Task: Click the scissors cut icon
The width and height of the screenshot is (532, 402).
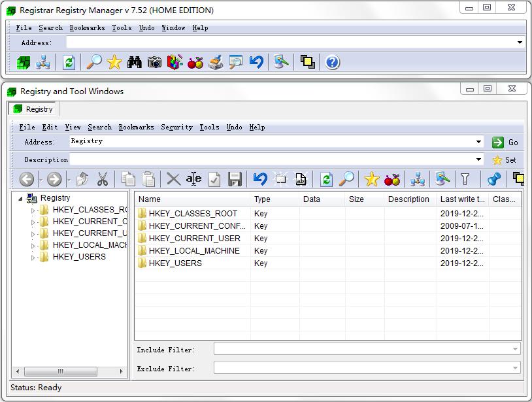Action: point(103,179)
